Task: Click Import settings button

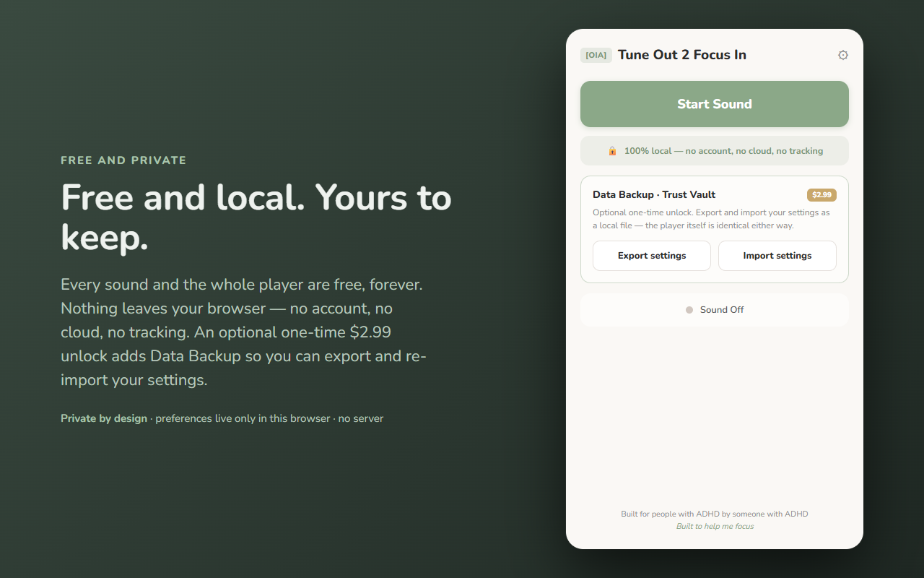Action: (777, 256)
